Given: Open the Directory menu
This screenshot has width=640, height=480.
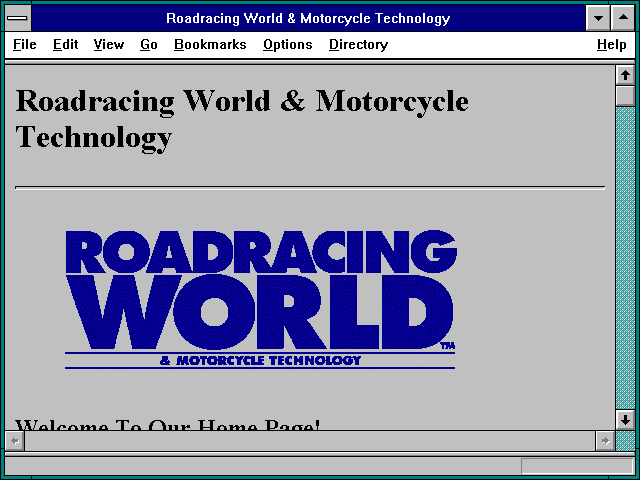Looking at the screenshot, I should [358, 44].
